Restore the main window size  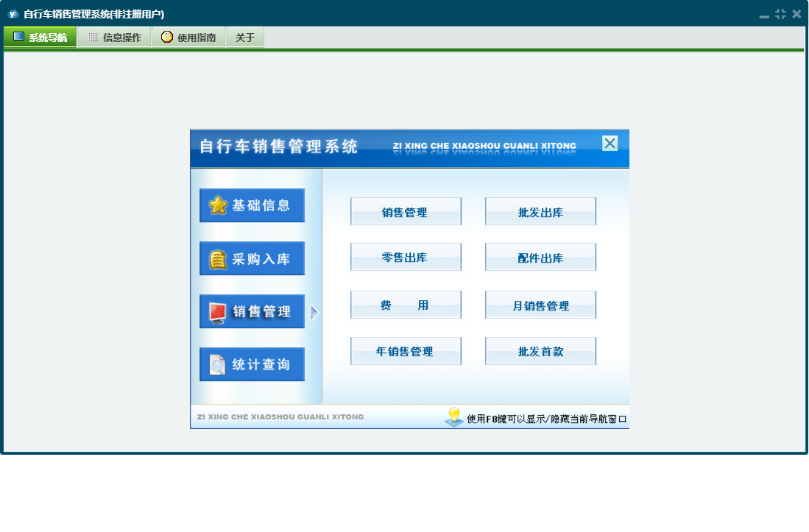[780, 14]
